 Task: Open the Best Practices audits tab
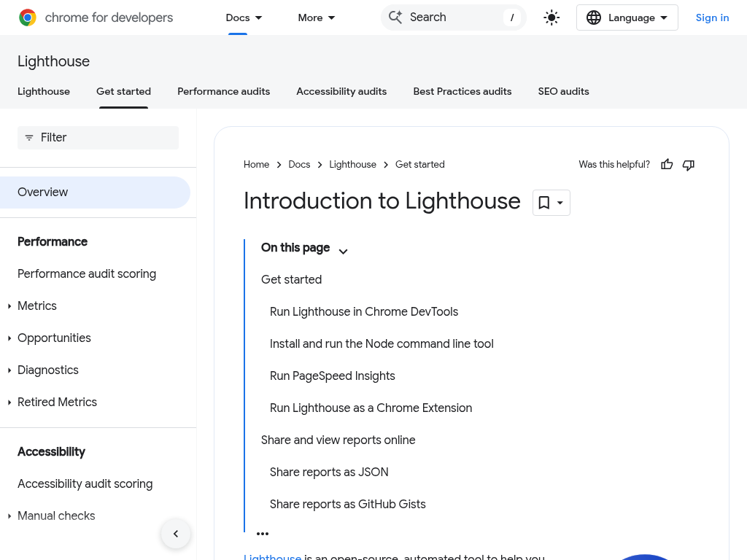pos(462,91)
